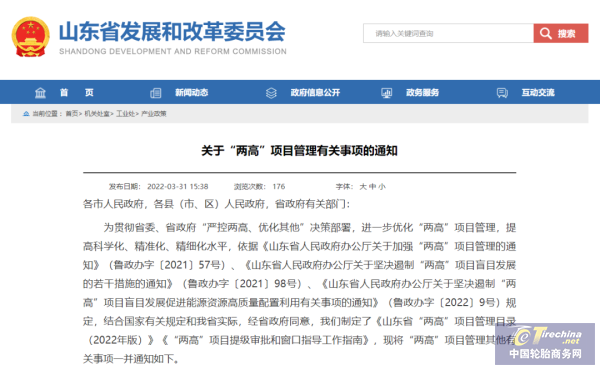Click the home building icon in navigation bar
Image resolution: width=600 pixels, height=370 pixels.
pos(40,93)
